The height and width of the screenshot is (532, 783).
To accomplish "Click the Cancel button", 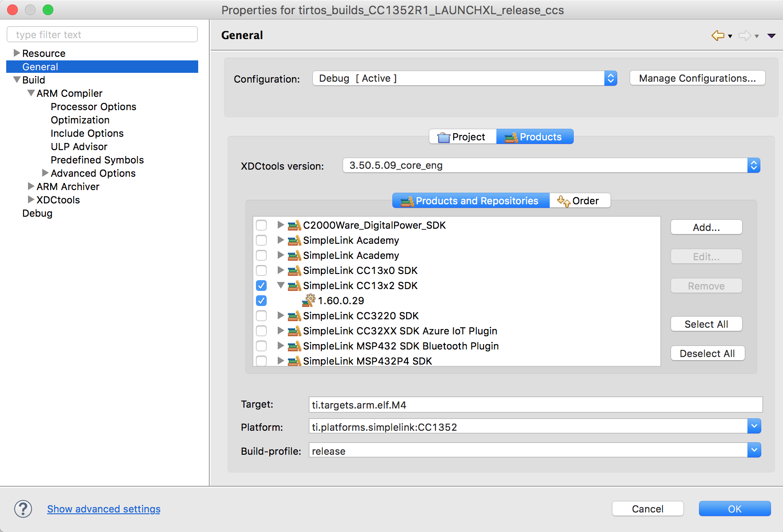I will tap(647, 509).
